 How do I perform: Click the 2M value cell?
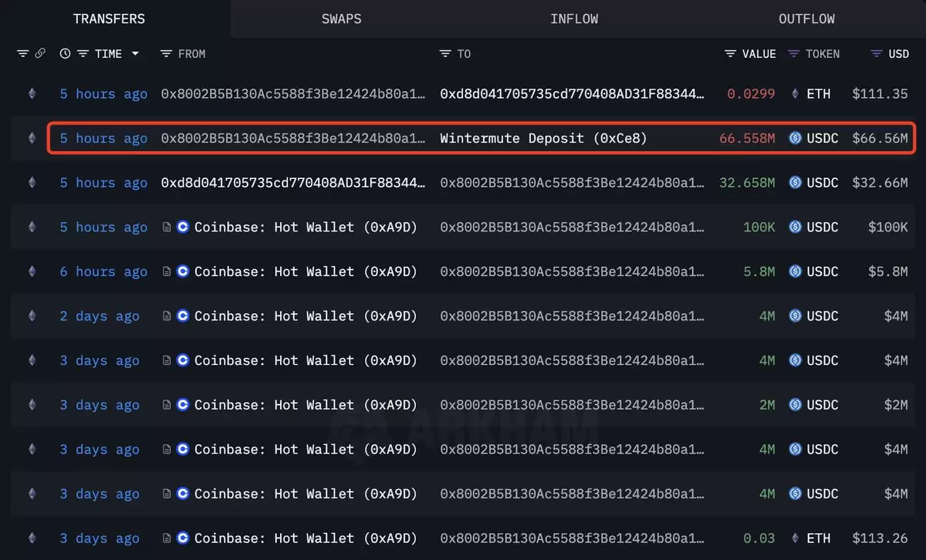[767, 405]
